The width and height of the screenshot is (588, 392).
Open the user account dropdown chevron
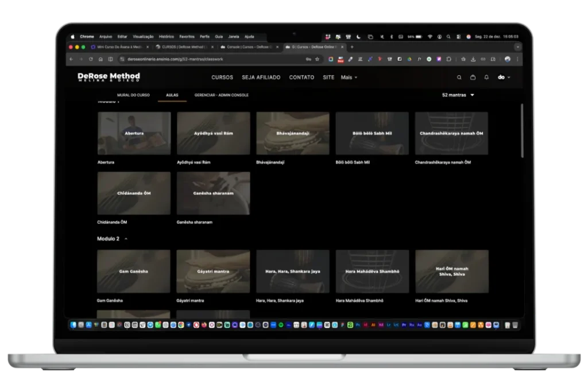pyautogui.click(x=509, y=77)
